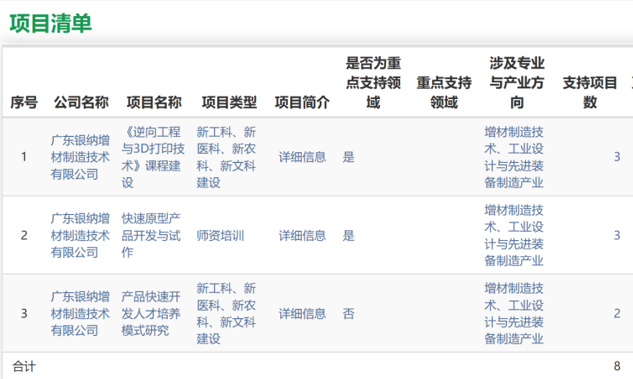Click the 支持项目数 column header
Viewport: 633px width, 379px height.
coord(590,92)
